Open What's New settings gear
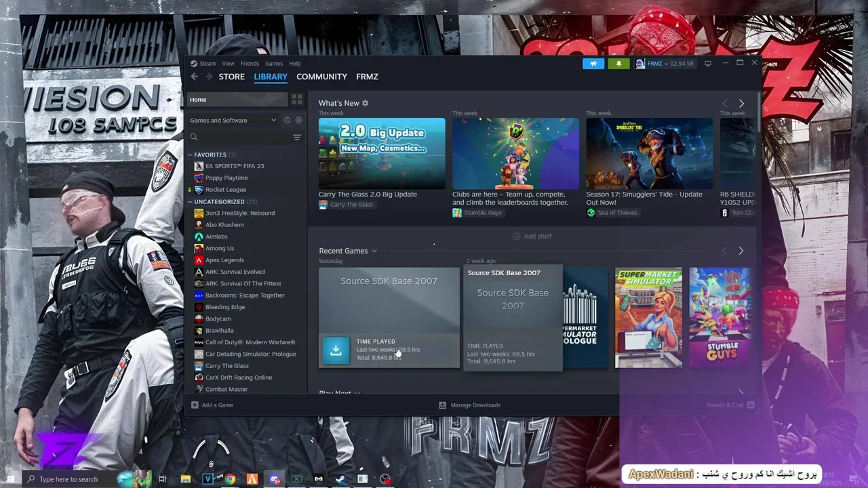This screenshot has height=488, width=868. pos(365,103)
